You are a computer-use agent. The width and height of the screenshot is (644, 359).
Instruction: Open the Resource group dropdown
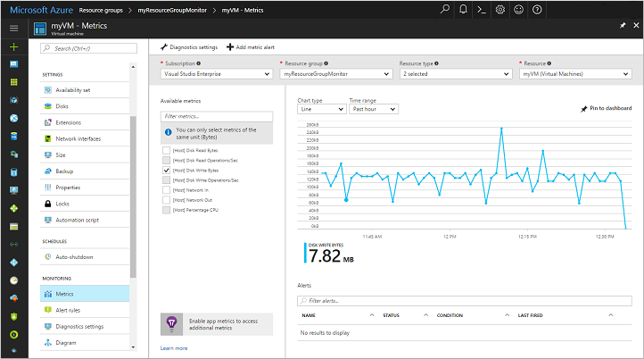pos(336,74)
